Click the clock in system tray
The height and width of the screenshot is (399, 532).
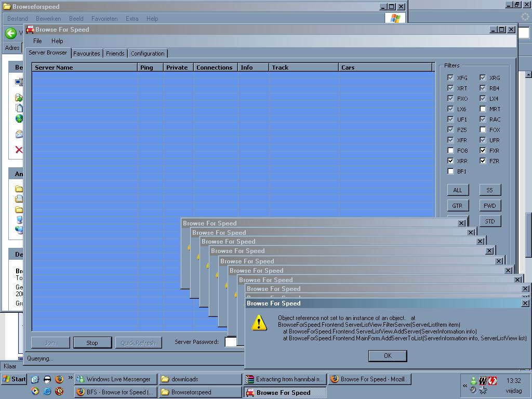pyautogui.click(x=513, y=380)
